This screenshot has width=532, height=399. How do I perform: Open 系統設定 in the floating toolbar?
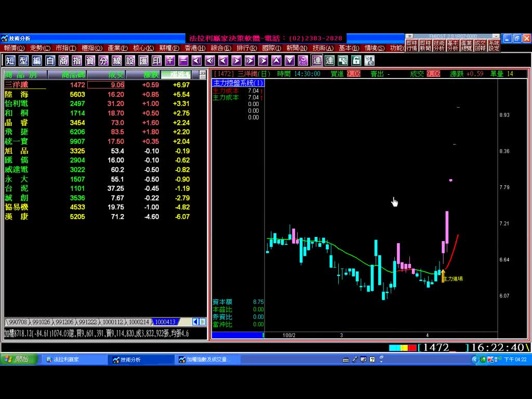click(494, 46)
